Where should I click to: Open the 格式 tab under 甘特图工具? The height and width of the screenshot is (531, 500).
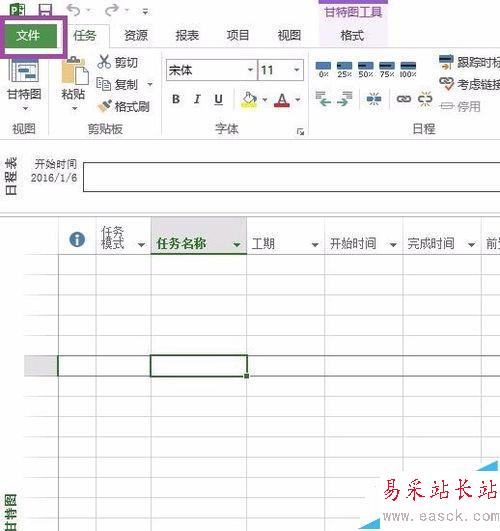(x=352, y=36)
